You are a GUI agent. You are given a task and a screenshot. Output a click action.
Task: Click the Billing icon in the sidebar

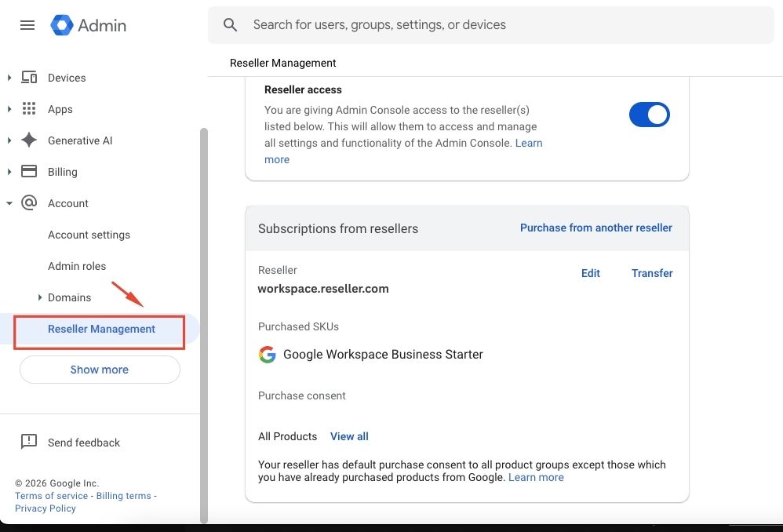pos(29,171)
